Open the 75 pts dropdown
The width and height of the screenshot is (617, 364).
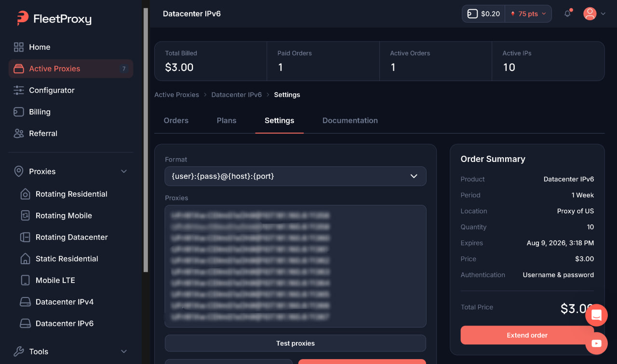(528, 14)
